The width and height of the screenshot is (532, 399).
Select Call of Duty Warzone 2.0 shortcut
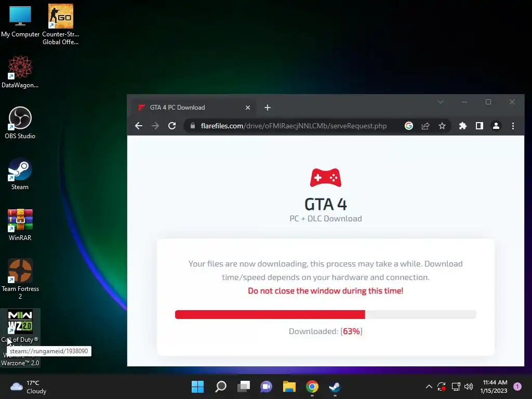[x=20, y=338]
